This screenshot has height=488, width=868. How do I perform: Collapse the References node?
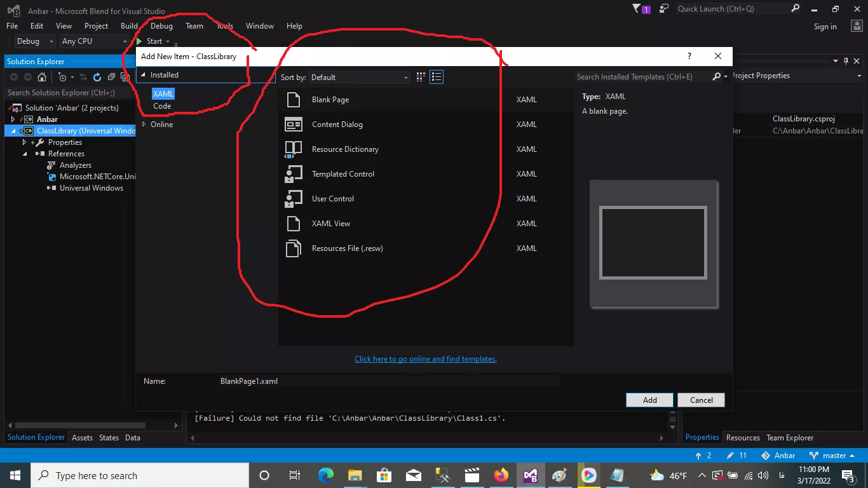pos(24,154)
